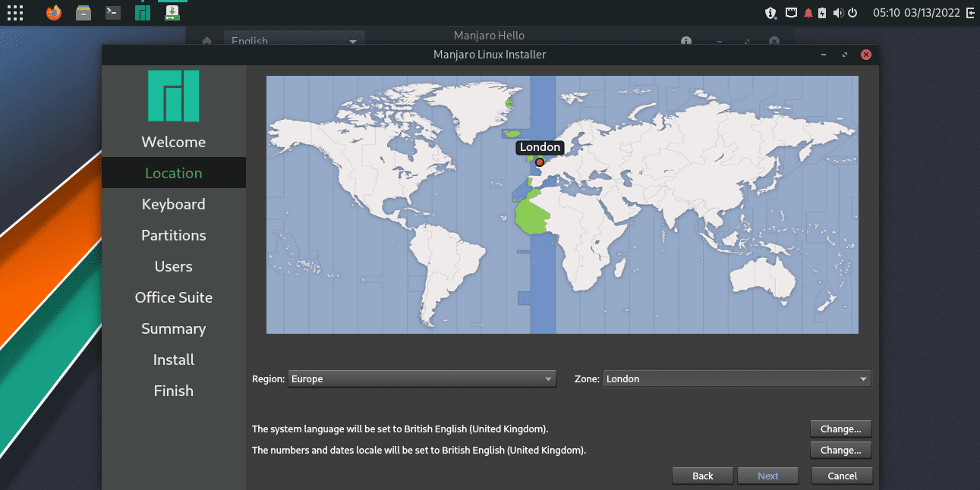Click the London label on the map
Screen dimensions: 980x490
pos(540,147)
